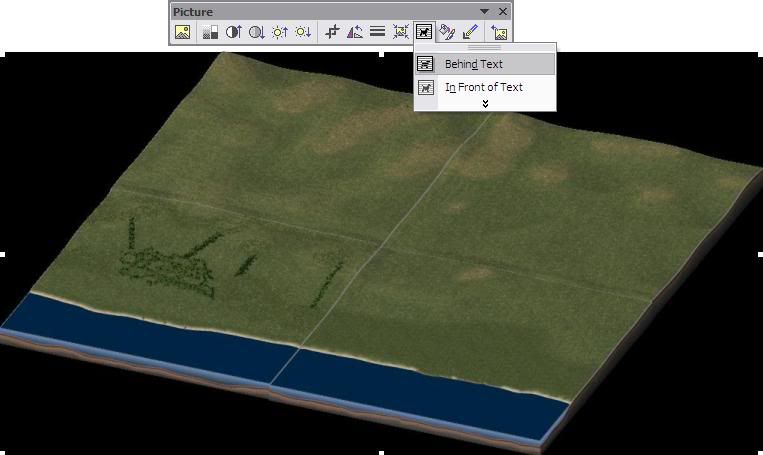Select Set Transparent Color tool
763x455 pixels.
(470, 32)
